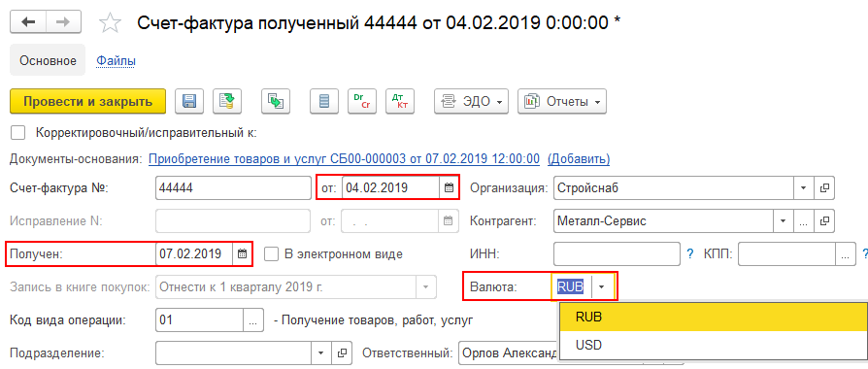868x369 pixels.
Task: Show Dr/Cr postings icon
Action: tap(362, 101)
